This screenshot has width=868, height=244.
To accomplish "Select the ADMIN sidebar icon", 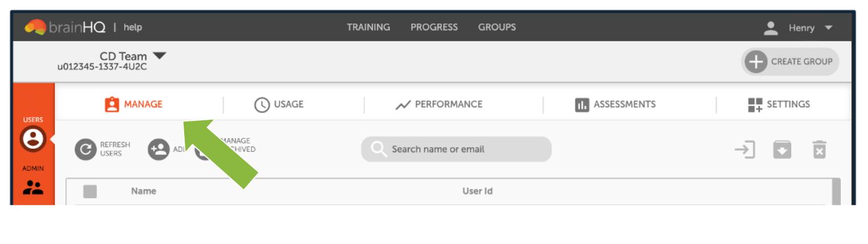I will 33,188.
